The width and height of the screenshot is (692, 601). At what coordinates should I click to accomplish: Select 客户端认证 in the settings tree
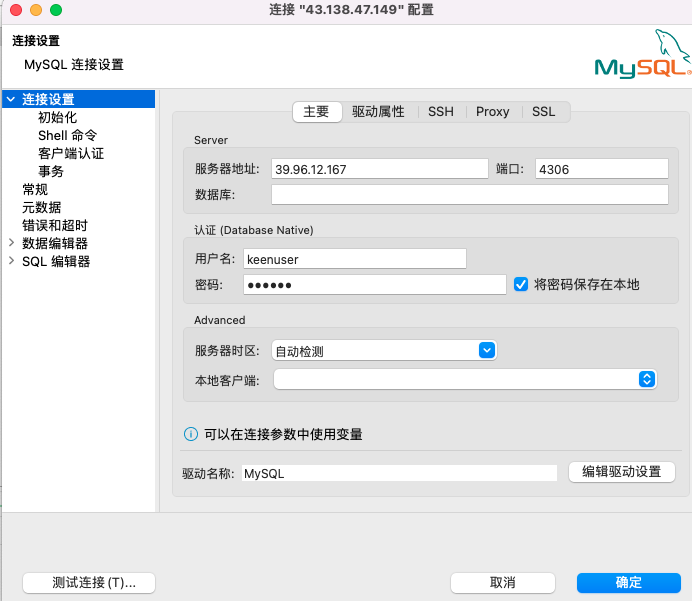pos(71,153)
